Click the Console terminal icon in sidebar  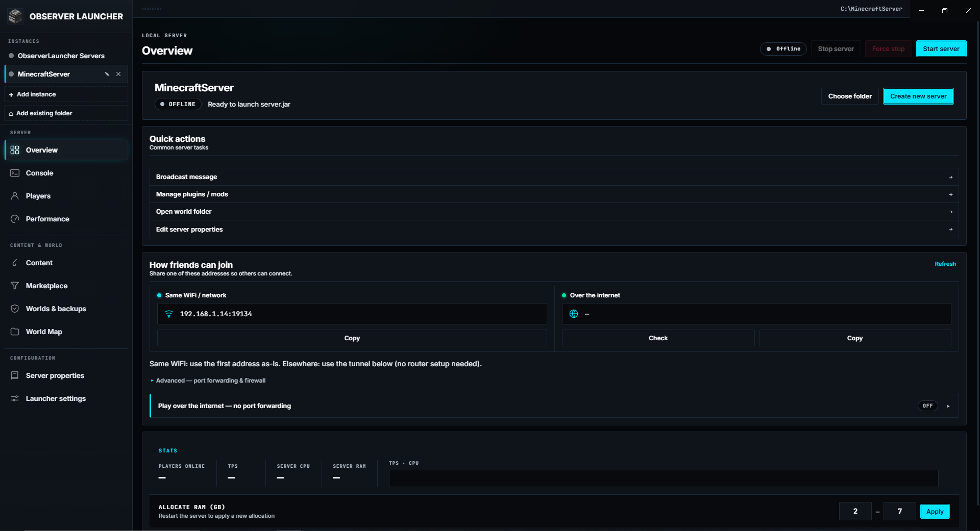point(15,173)
